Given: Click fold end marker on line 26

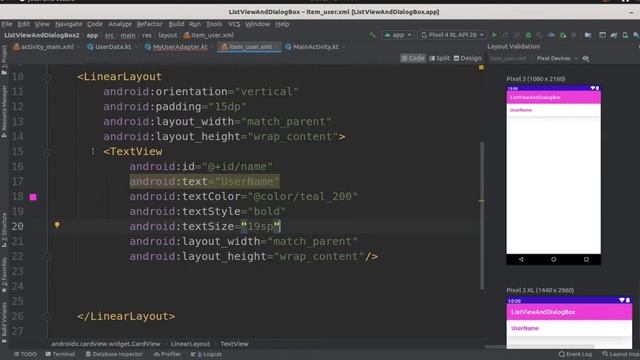Looking at the screenshot, I should pos(47,316).
